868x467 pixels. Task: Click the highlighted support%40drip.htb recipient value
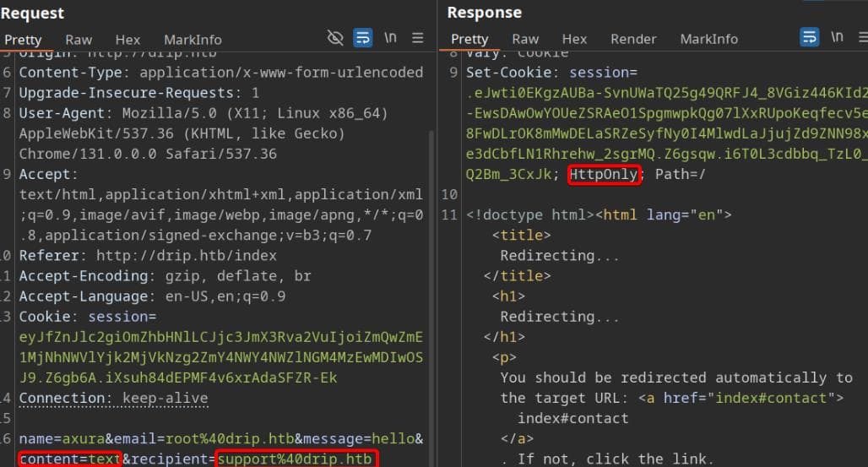[293, 459]
